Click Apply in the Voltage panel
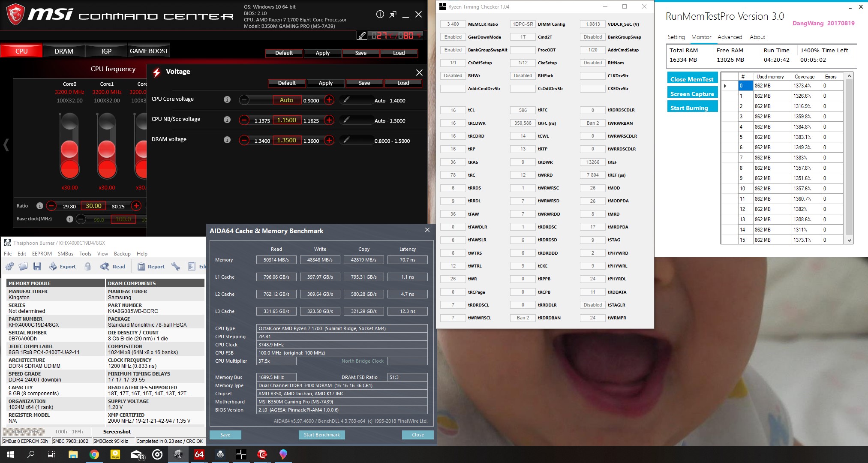868x463 pixels. tap(325, 83)
